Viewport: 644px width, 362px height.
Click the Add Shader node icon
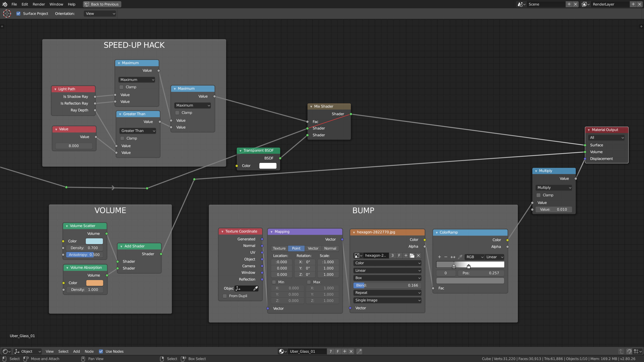click(x=121, y=246)
